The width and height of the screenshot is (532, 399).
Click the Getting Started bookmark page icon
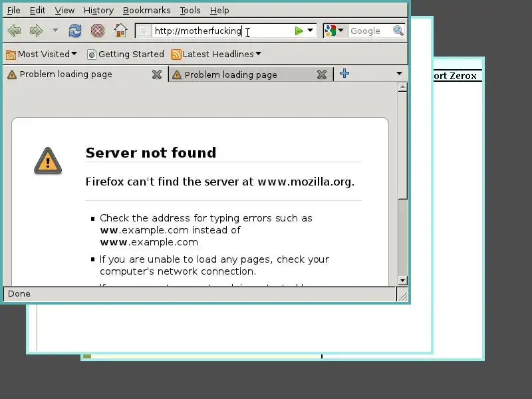92,55
